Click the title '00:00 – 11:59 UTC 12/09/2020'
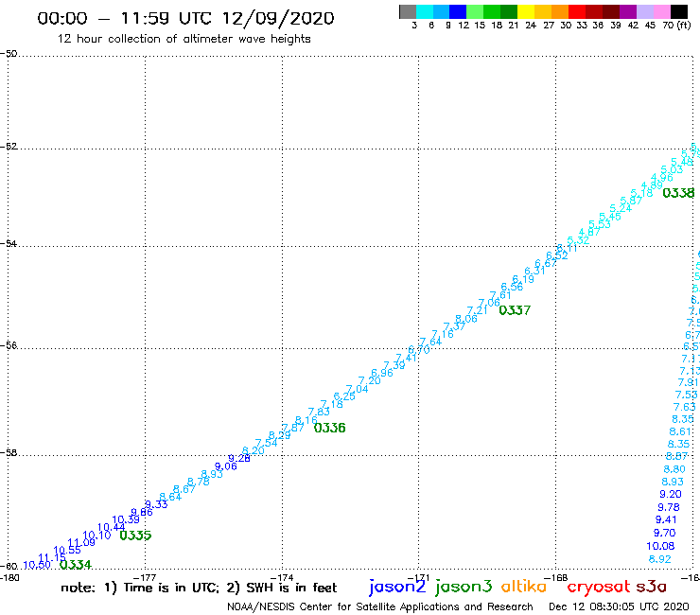700x615 pixels. pyautogui.click(x=185, y=18)
